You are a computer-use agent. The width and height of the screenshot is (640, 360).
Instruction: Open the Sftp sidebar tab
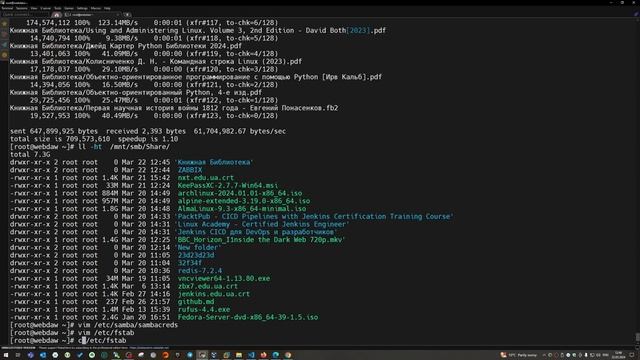pyautogui.click(x=4, y=55)
